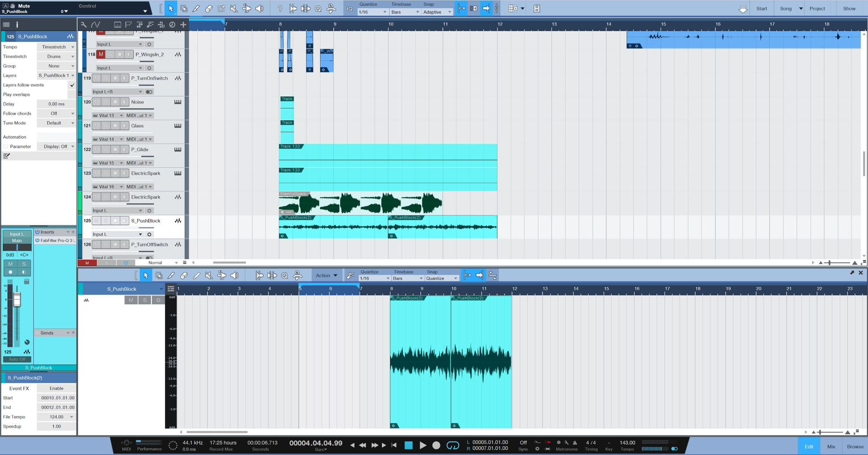Image resolution: width=868 pixels, height=455 pixels.
Task: Open the editor Action menu button
Action: tap(326, 276)
